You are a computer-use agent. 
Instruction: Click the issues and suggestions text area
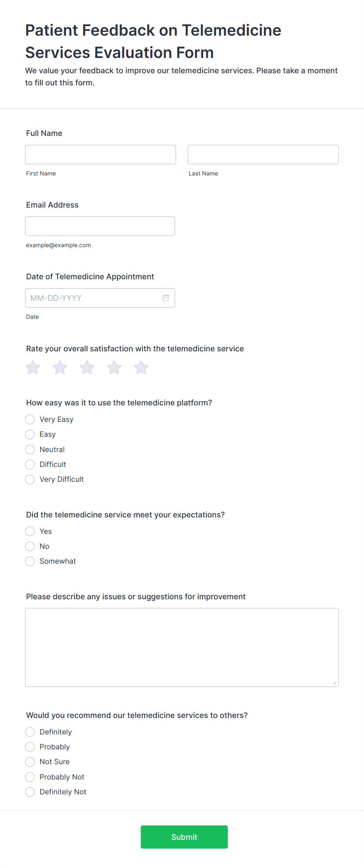(182, 647)
